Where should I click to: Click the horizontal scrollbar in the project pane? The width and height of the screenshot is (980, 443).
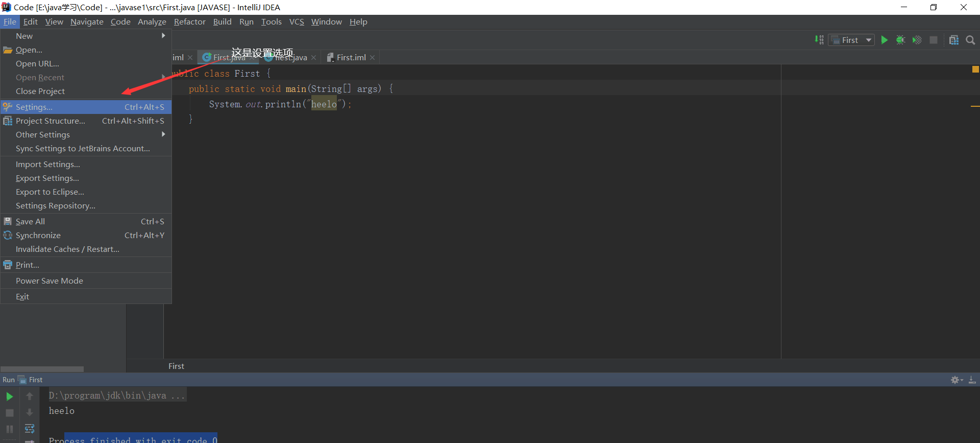click(42, 369)
